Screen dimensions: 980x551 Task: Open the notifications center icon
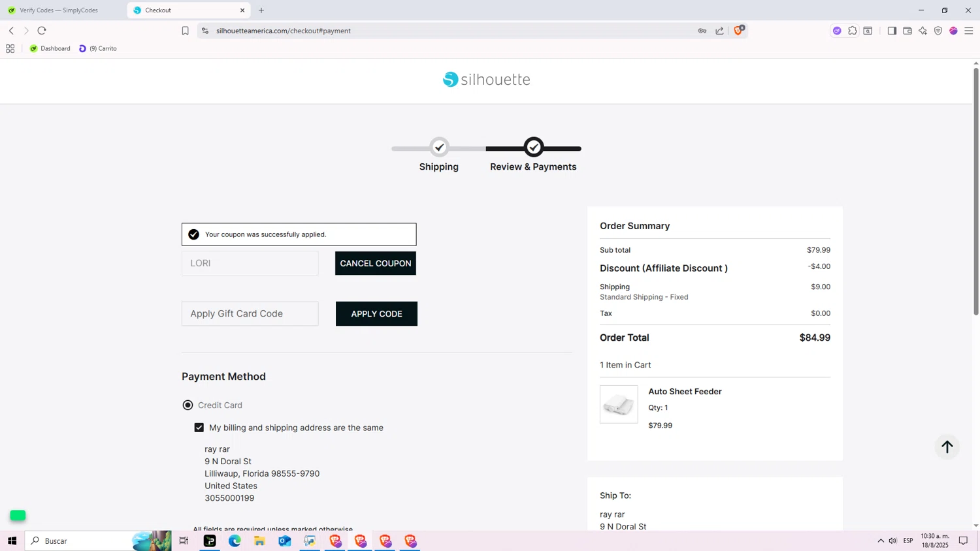point(963,541)
